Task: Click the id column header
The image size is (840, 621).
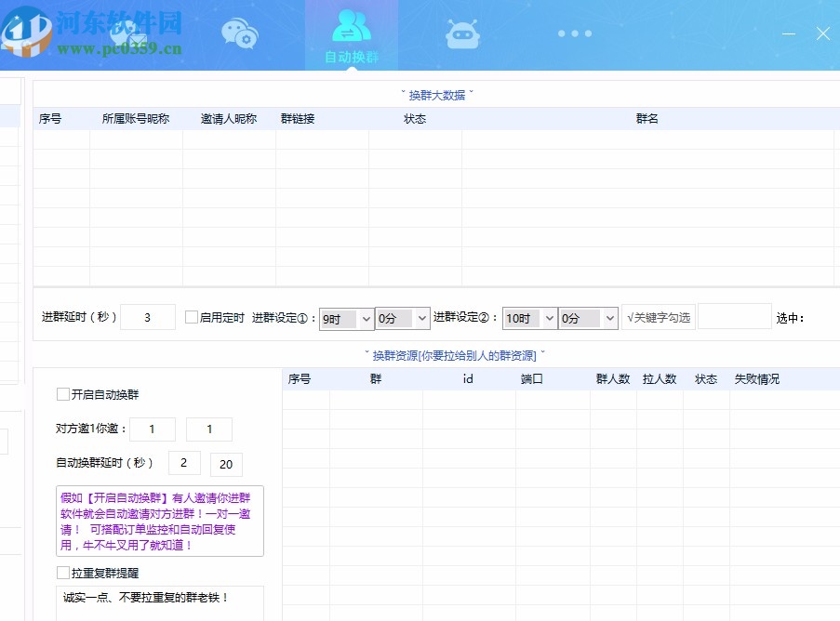Action: [468, 379]
